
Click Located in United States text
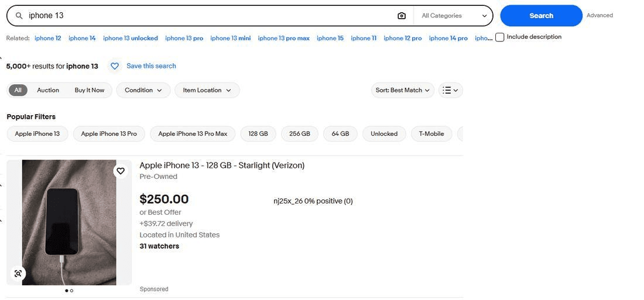180,235
